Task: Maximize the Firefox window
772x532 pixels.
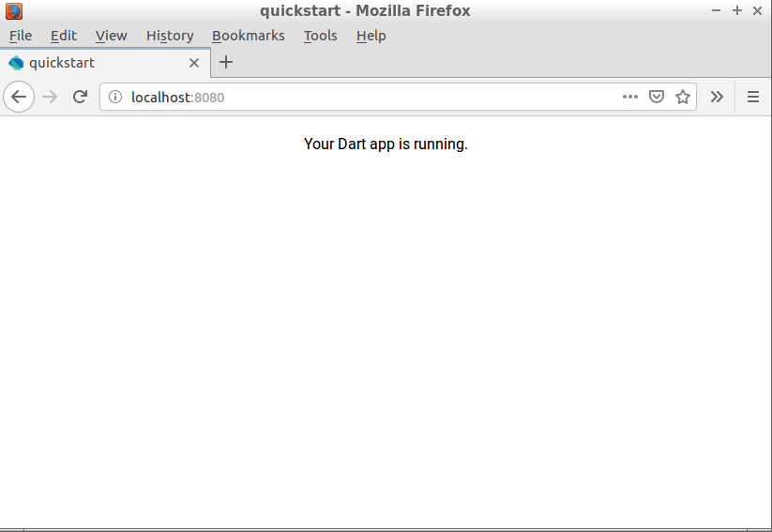Action: click(737, 10)
